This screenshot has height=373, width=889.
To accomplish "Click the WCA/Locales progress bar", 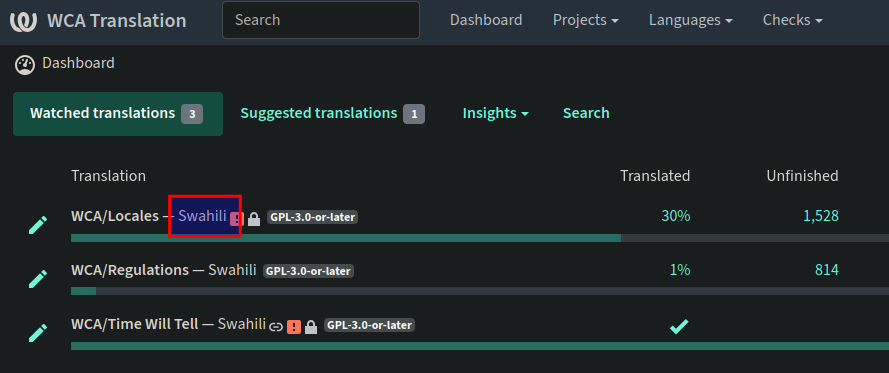I will [x=480, y=238].
